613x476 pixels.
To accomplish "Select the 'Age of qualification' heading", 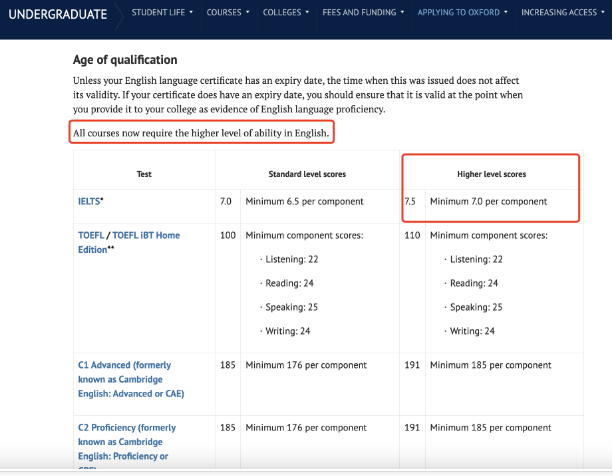I will coord(125,60).
